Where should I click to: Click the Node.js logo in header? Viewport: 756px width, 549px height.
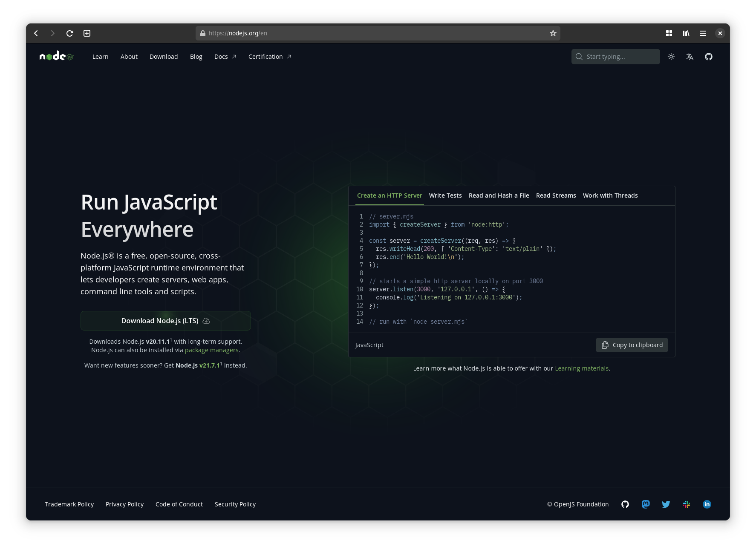pyautogui.click(x=56, y=56)
